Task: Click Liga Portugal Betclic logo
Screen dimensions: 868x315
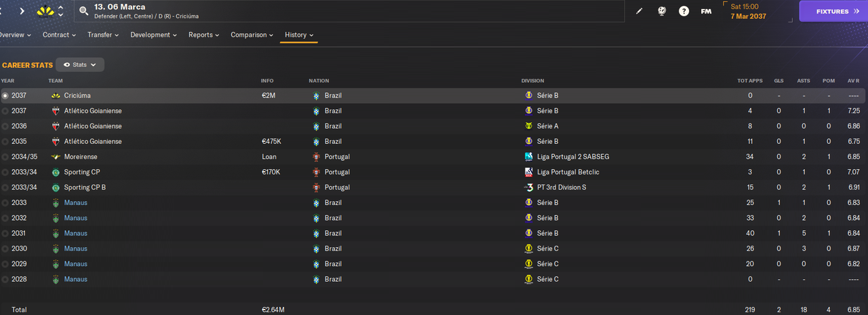Action: coord(529,172)
